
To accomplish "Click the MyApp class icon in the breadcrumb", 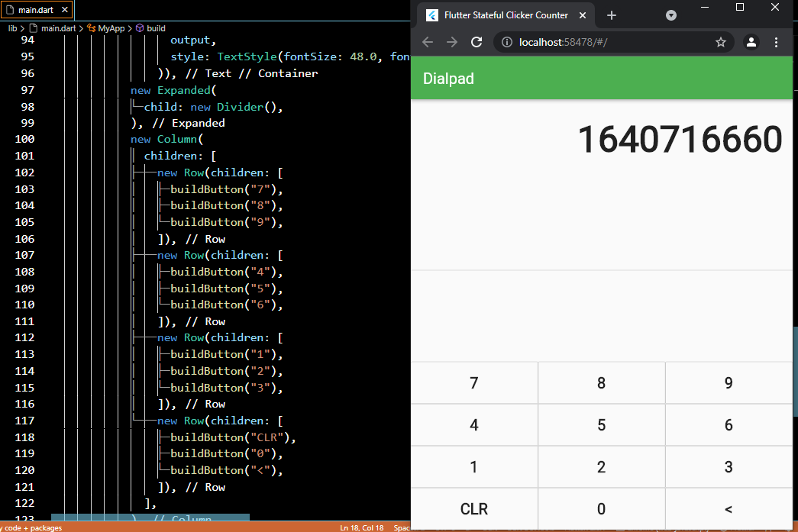I will coord(92,28).
